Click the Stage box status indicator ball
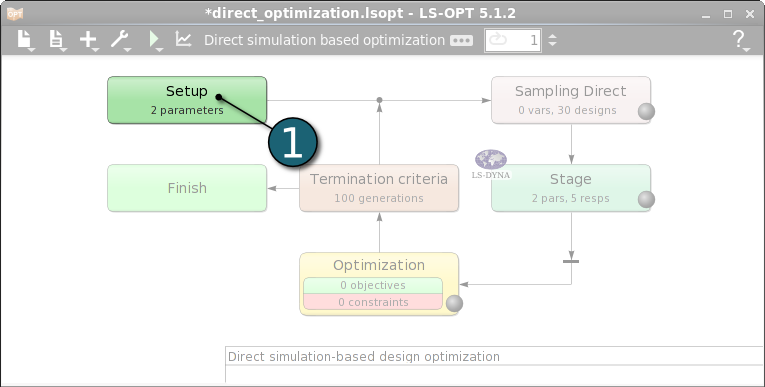 646,199
